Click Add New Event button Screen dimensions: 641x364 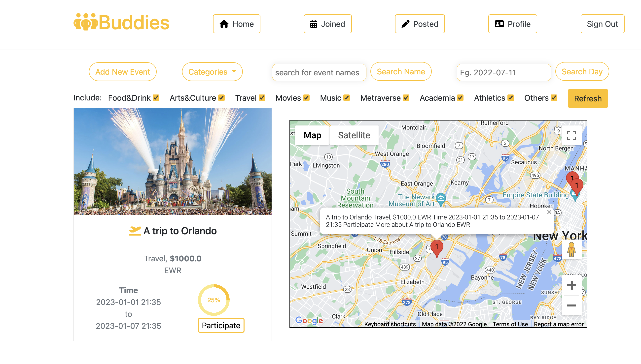[x=123, y=72]
